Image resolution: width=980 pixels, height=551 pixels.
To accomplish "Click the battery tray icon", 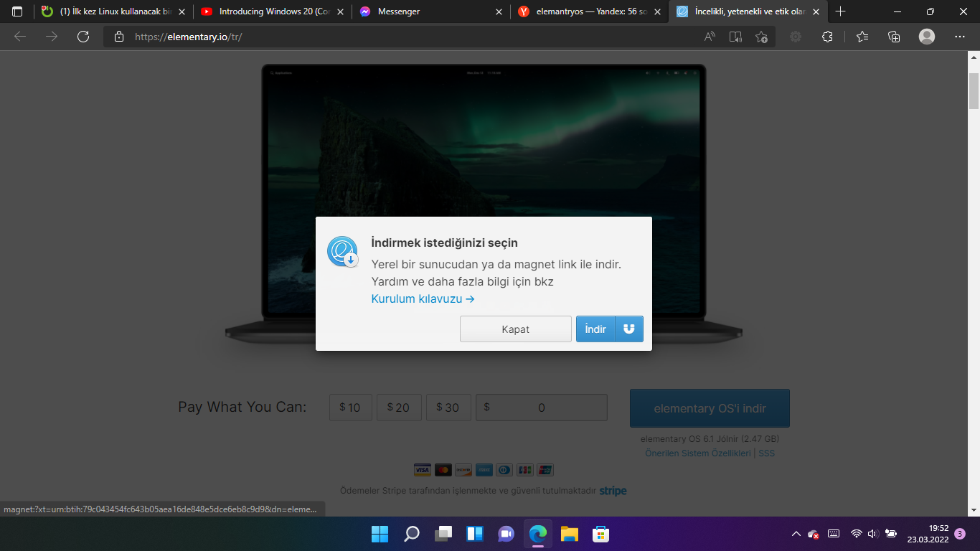I will 891,534.
